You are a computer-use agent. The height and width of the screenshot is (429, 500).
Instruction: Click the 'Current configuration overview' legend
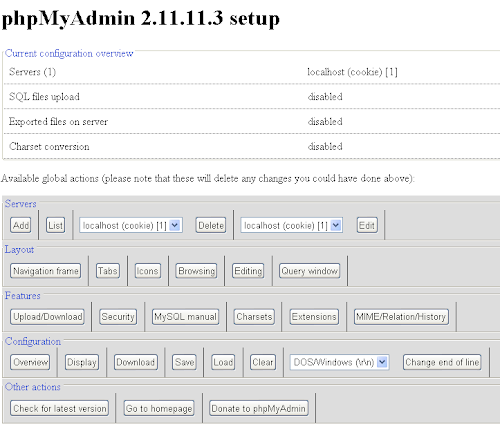69,53
